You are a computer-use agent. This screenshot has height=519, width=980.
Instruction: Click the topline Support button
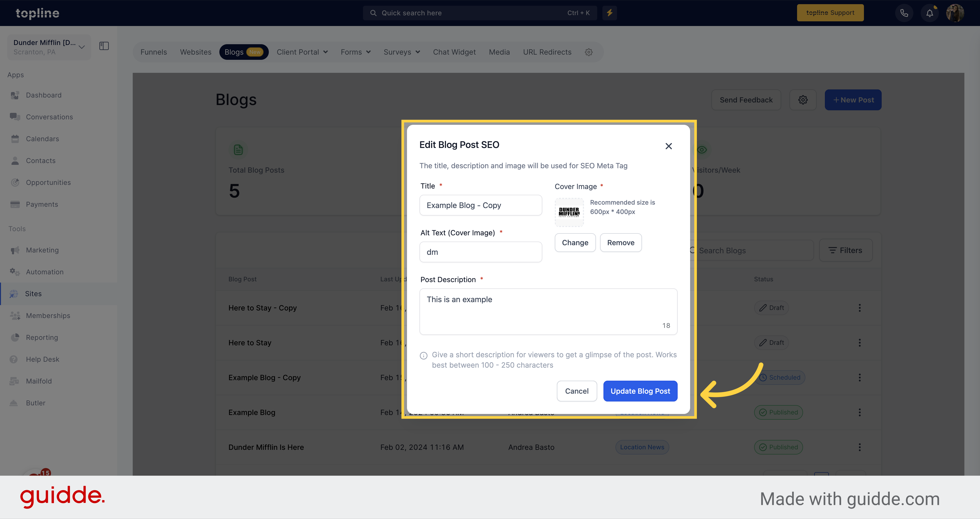pos(830,13)
